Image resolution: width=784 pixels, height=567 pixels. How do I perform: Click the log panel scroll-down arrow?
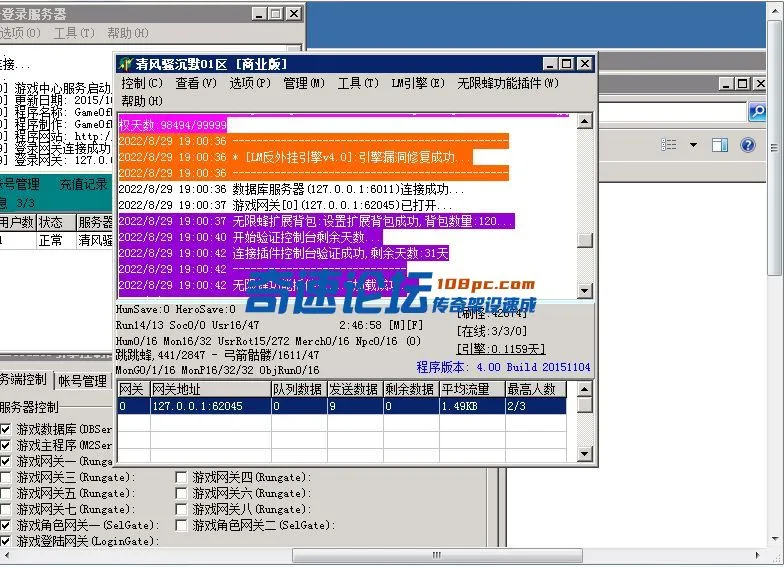(x=584, y=290)
